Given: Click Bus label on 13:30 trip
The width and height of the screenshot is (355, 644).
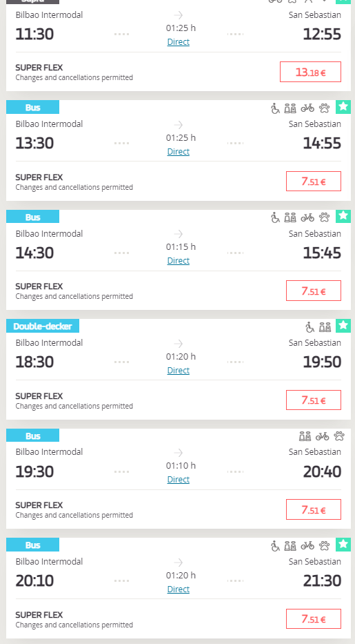Looking at the screenshot, I should coord(33,107).
